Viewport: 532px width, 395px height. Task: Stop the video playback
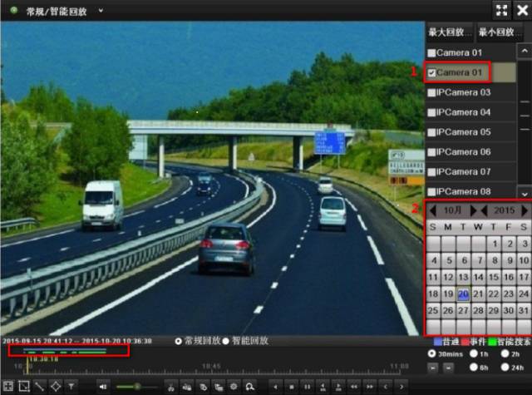click(290, 387)
